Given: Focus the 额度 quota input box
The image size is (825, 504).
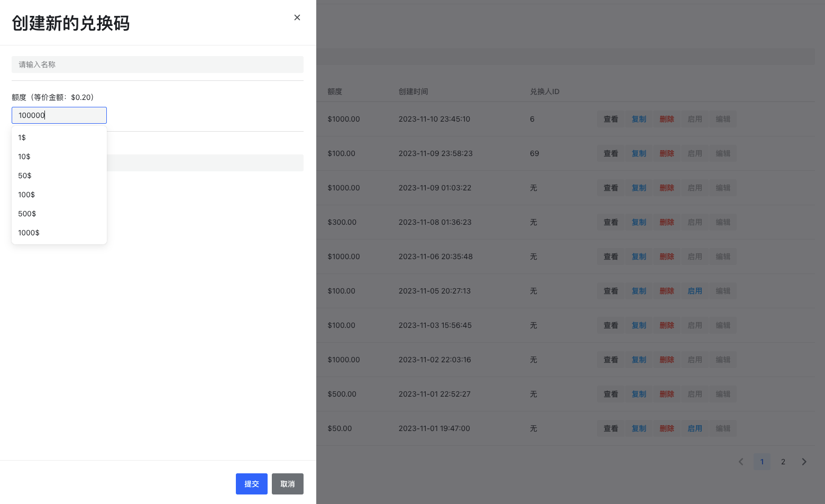Looking at the screenshot, I should click(x=59, y=115).
